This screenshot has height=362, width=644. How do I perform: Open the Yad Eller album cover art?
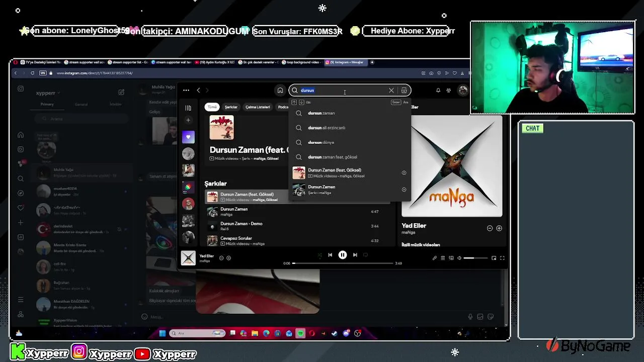click(452, 166)
